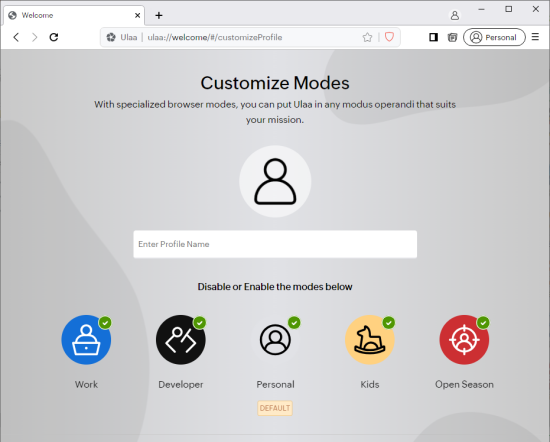Open the reading list toolbar icon
This screenshot has width=550, height=442.
[452, 37]
